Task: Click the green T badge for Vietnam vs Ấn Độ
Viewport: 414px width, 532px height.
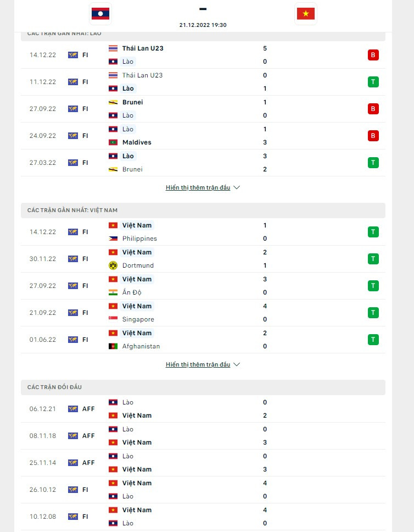Action: pyautogui.click(x=373, y=286)
